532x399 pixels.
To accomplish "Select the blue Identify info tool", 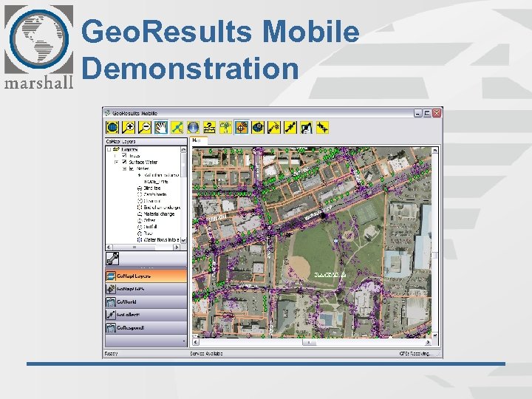I will coord(193,128).
